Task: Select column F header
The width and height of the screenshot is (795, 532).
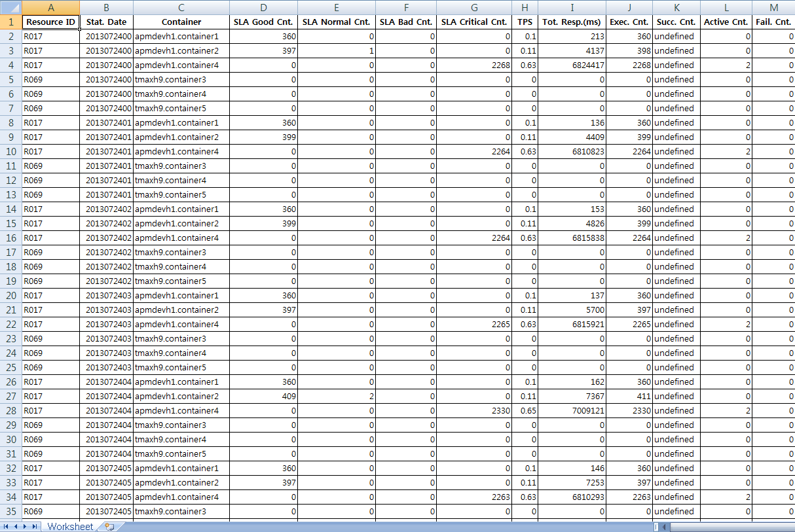Action: [406, 7]
